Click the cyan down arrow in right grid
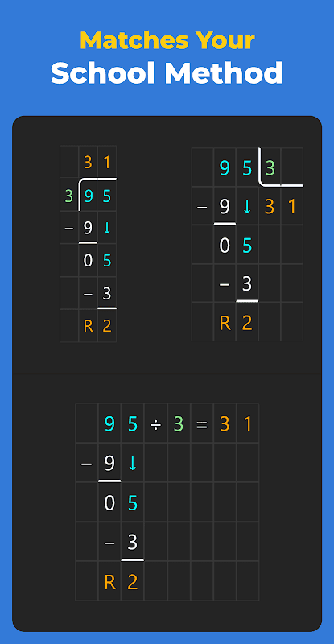Viewport: 334px width, 644px height. (247, 207)
